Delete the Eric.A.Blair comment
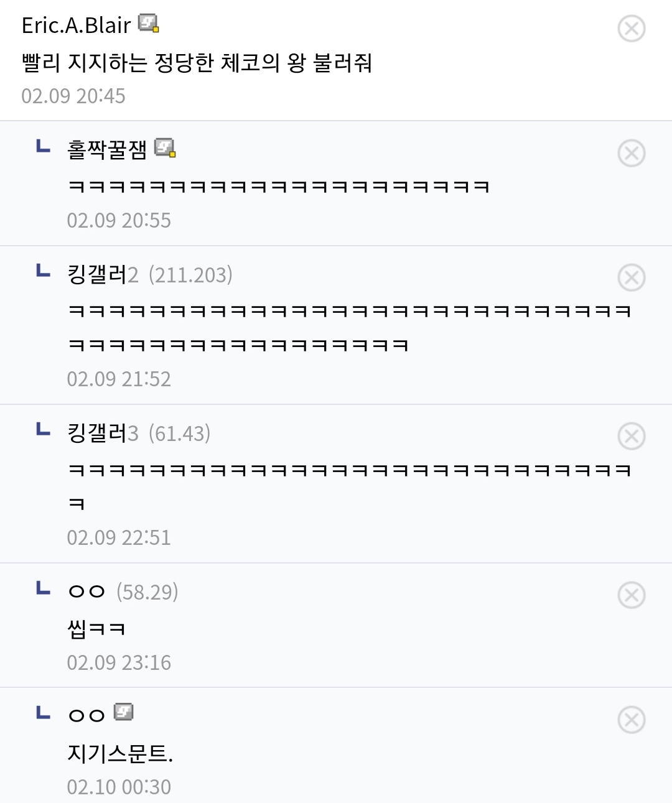672x803 pixels. click(x=631, y=29)
